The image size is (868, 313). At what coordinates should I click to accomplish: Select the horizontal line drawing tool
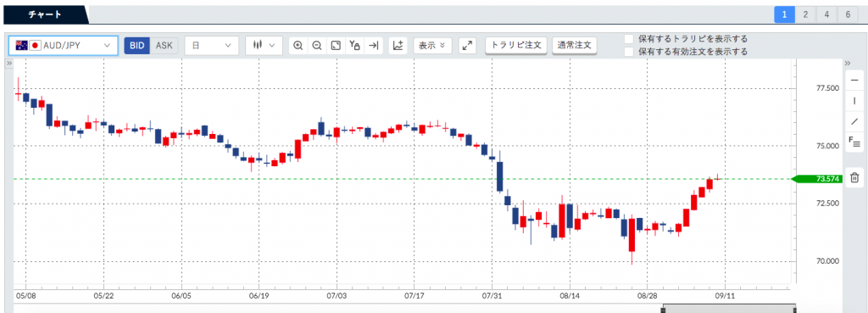(854, 81)
